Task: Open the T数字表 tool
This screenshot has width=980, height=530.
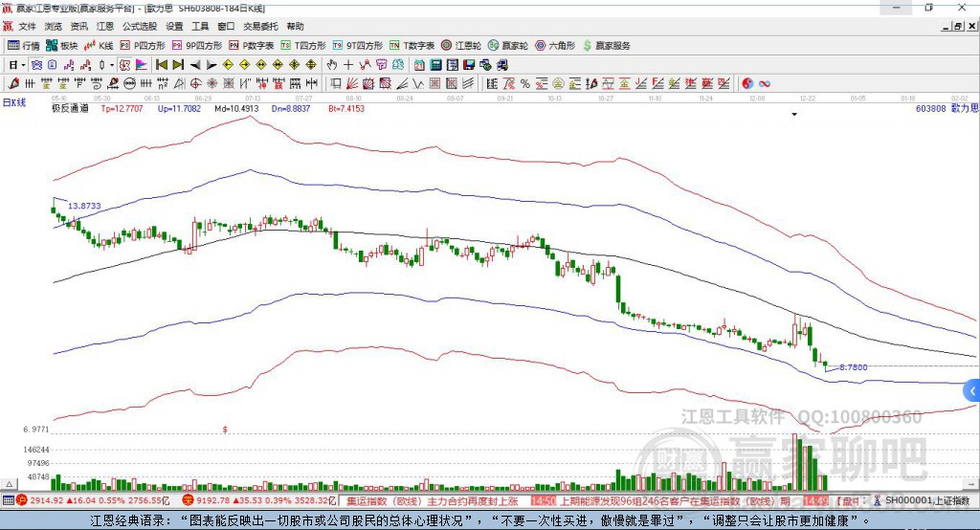Action: [x=412, y=46]
